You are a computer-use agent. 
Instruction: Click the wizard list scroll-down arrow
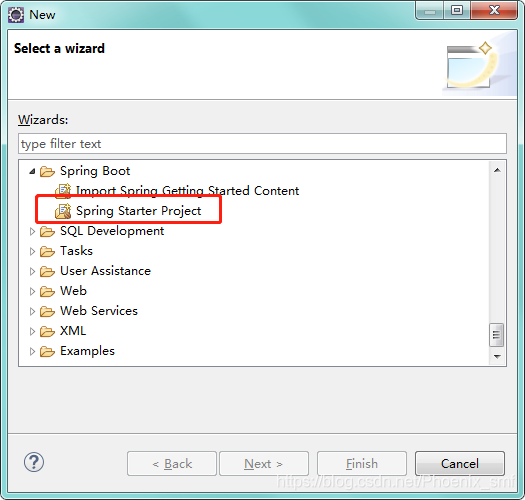[x=497, y=356]
